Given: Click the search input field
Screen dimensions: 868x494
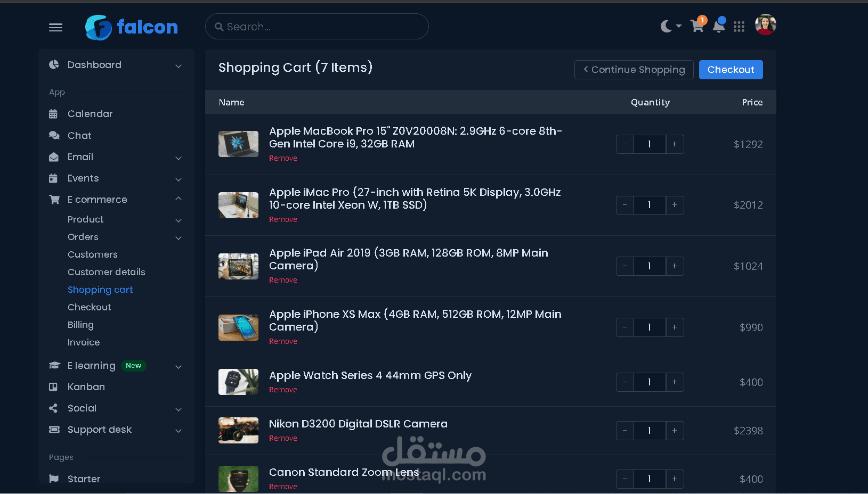Looking at the screenshot, I should coord(317,27).
